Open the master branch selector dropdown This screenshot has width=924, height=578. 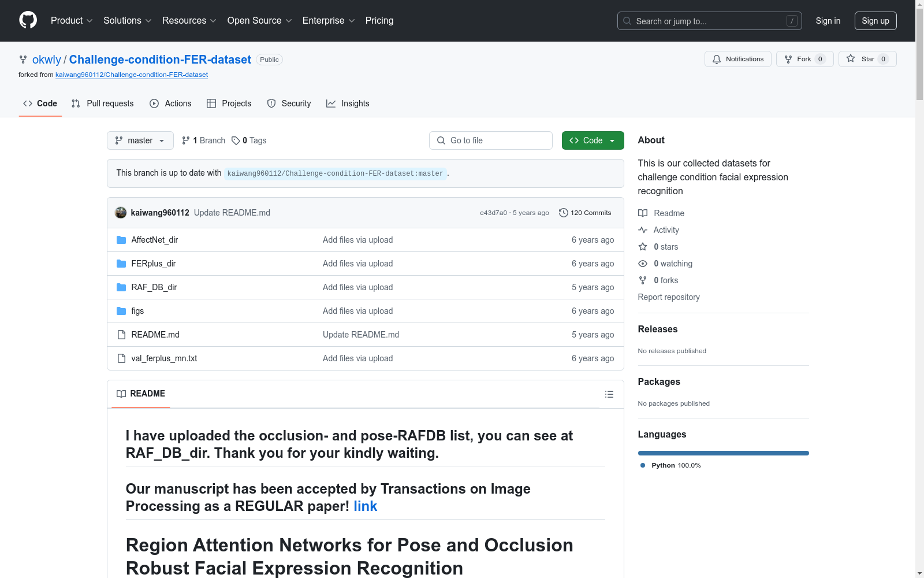tap(140, 140)
